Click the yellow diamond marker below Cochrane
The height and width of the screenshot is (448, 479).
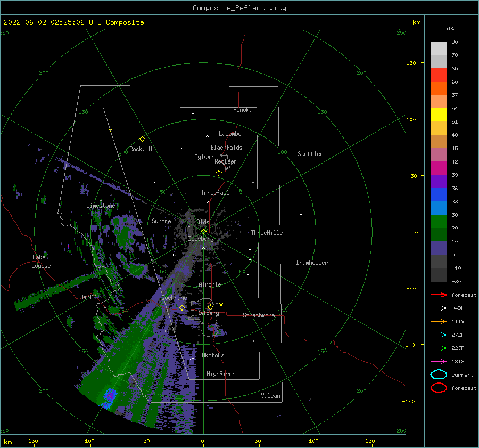click(182, 308)
